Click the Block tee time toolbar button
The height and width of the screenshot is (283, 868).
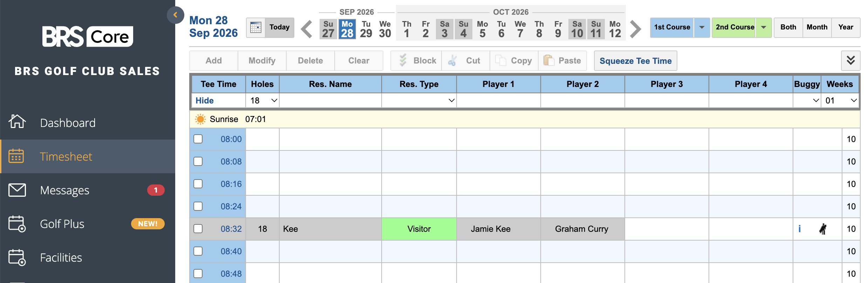[x=416, y=61]
